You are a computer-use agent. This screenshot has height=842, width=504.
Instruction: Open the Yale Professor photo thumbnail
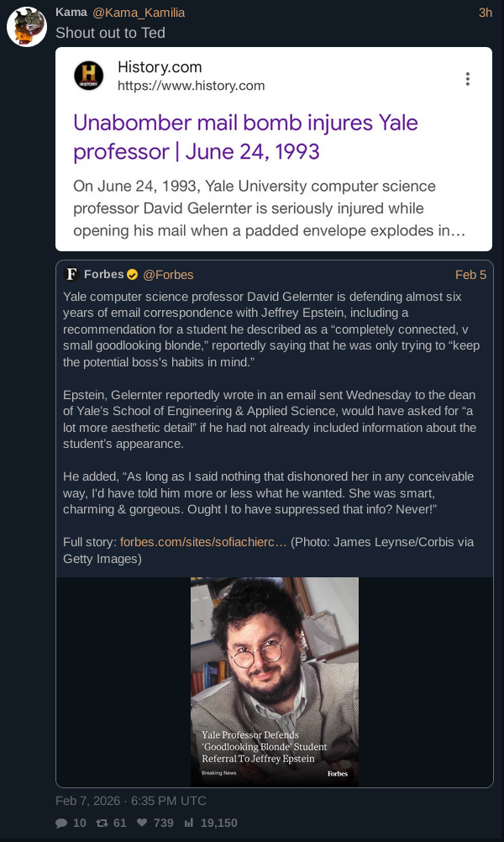274,681
